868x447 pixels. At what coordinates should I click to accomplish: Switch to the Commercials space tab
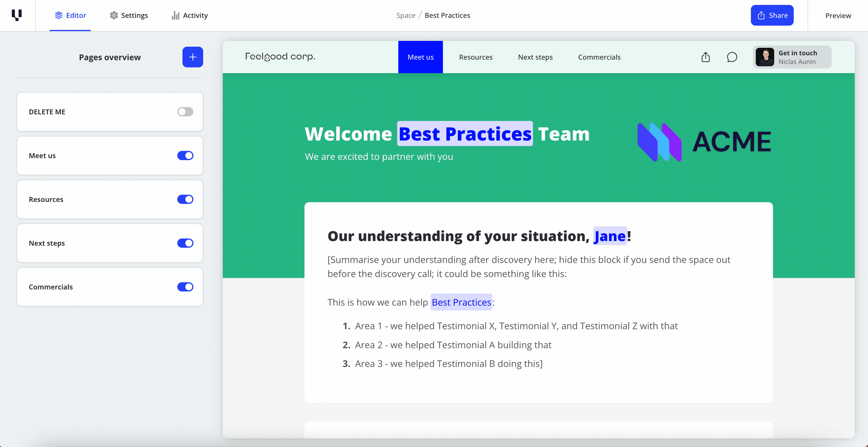[599, 57]
